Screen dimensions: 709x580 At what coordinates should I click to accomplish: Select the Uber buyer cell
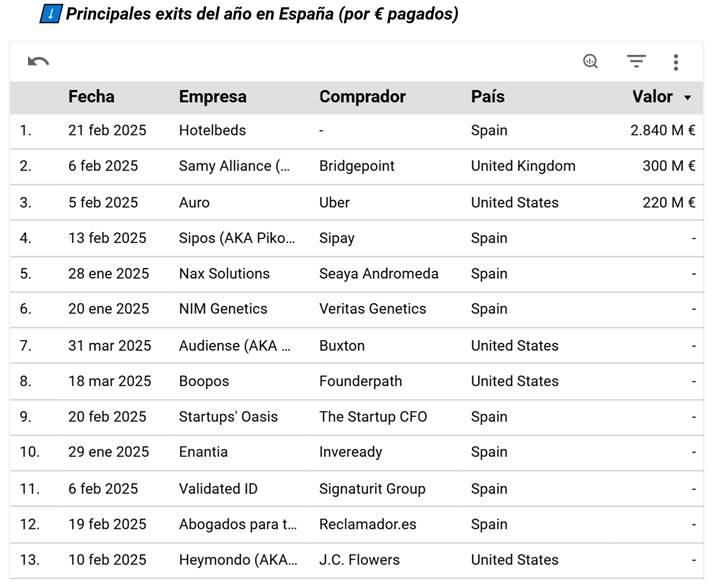pyautogui.click(x=334, y=202)
